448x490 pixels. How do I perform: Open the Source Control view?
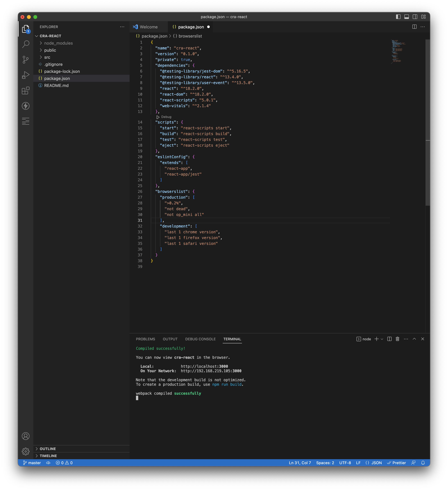(x=25, y=60)
